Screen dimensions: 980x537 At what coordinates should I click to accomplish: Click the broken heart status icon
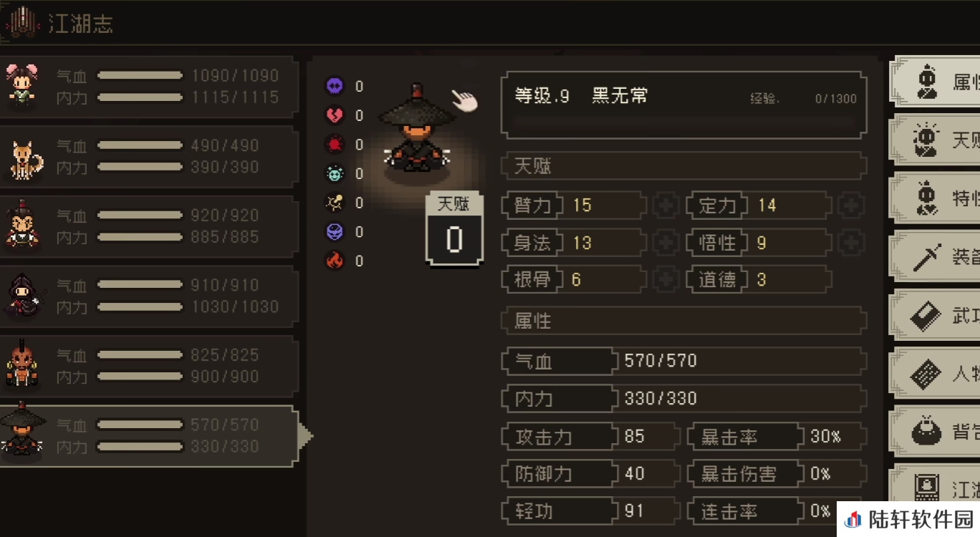pyautogui.click(x=335, y=115)
